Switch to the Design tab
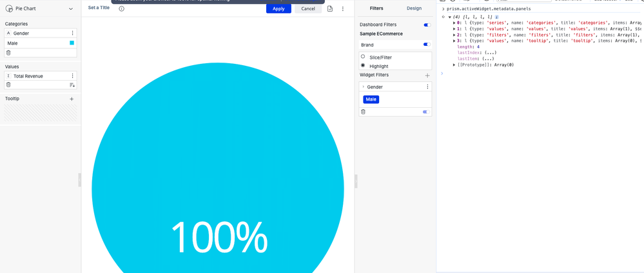Viewport: 644px width, 273px height. [414, 8]
